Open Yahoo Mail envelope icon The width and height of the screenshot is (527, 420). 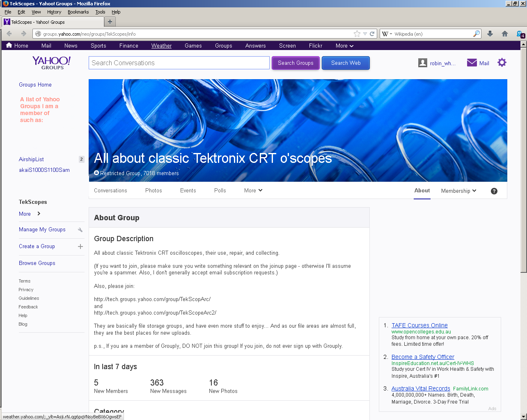[472, 63]
